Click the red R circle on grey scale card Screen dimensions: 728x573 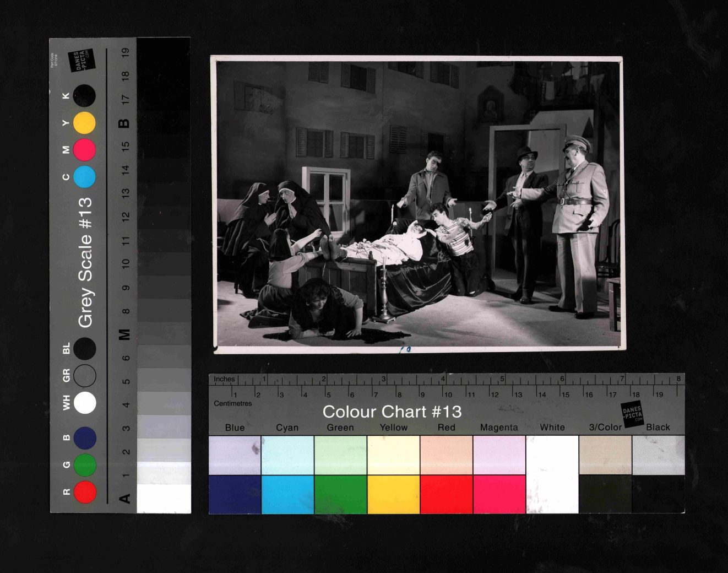coord(85,492)
